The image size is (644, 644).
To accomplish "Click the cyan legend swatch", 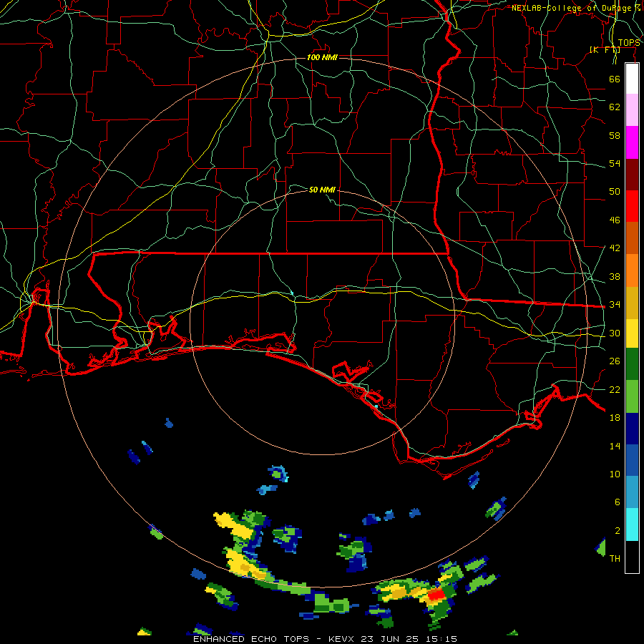I will click(632, 525).
